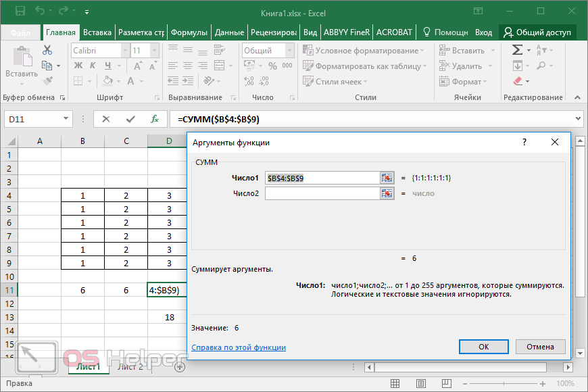Open the dialog help question mark

524,143
